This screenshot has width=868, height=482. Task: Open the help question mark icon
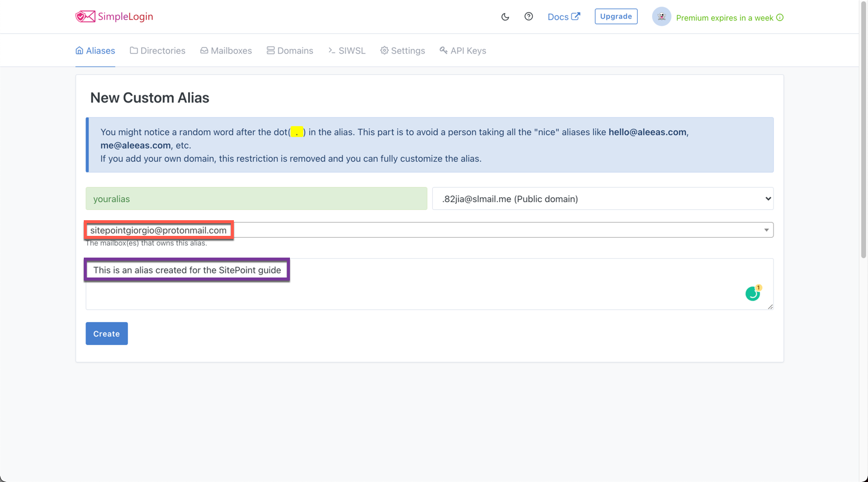[x=529, y=16]
